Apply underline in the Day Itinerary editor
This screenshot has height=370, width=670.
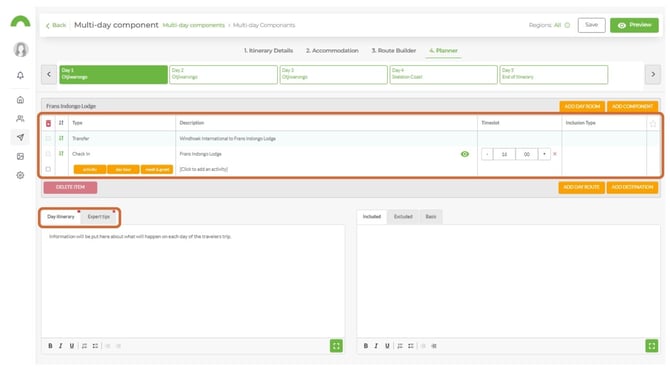[x=72, y=346]
